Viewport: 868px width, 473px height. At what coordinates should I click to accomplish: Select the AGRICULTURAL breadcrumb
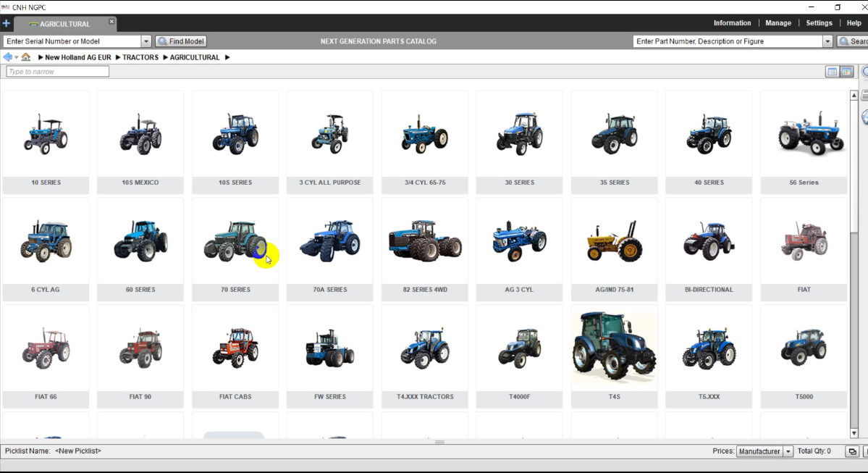(195, 58)
